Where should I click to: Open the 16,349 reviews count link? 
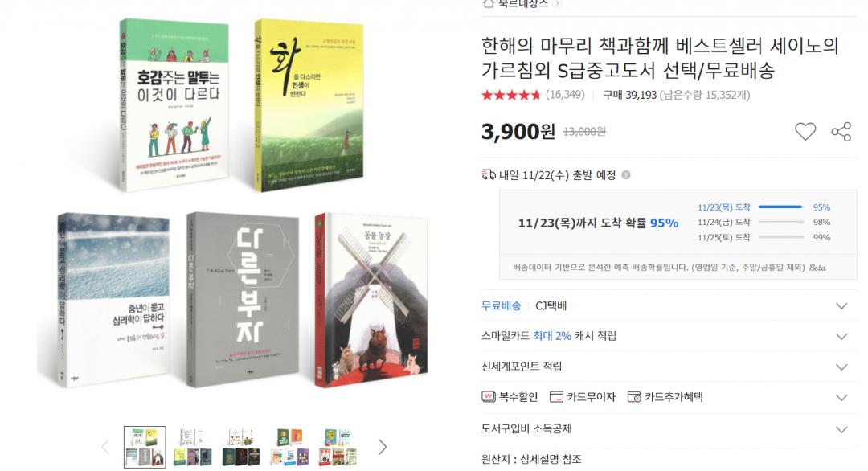tap(565, 95)
